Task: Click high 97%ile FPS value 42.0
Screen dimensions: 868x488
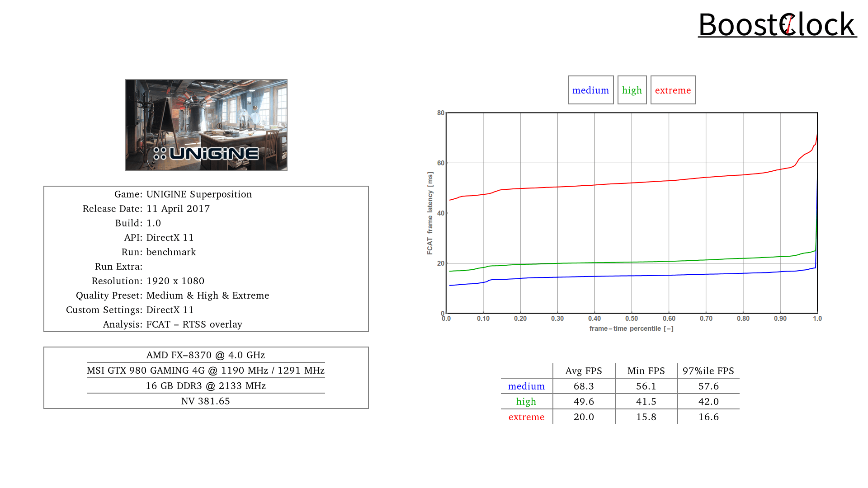Action: (708, 402)
